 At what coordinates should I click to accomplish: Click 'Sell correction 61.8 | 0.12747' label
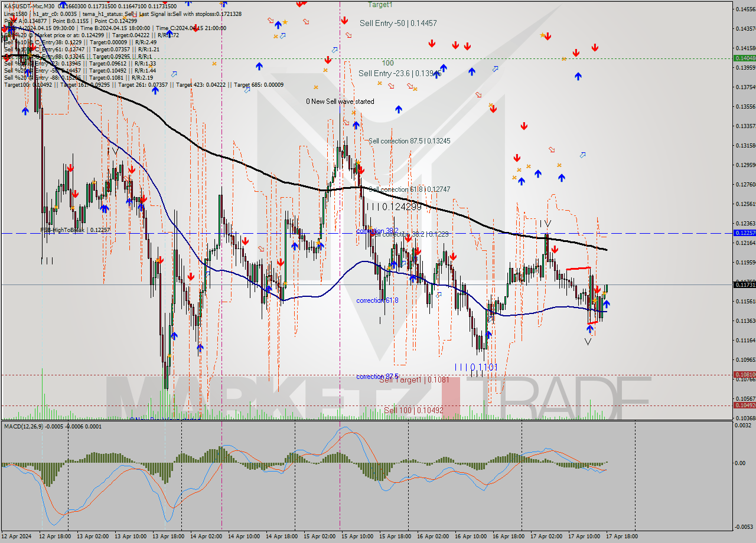click(x=409, y=189)
